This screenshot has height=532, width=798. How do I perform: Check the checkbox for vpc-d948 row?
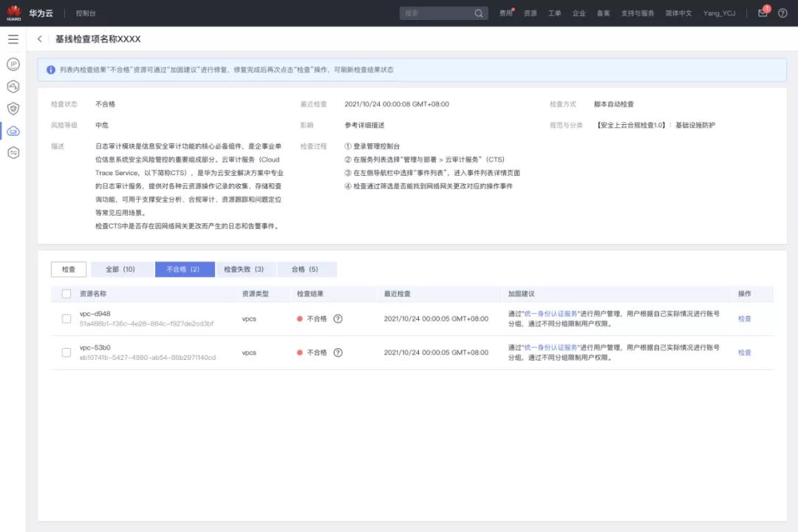pyautogui.click(x=66, y=318)
